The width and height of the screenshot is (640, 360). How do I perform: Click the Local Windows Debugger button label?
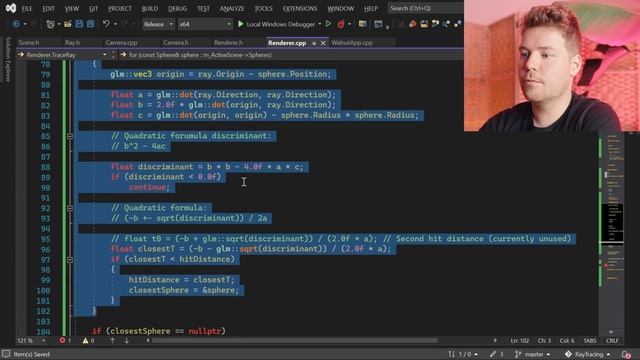(281, 24)
